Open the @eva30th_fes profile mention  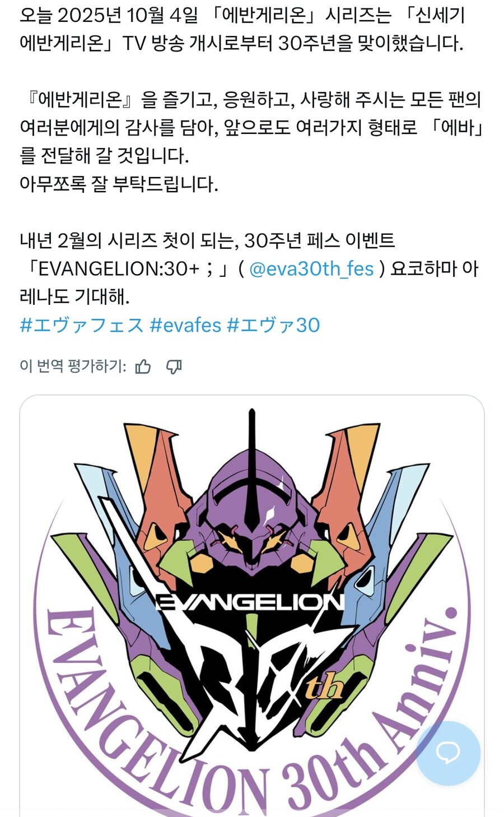(311, 268)
